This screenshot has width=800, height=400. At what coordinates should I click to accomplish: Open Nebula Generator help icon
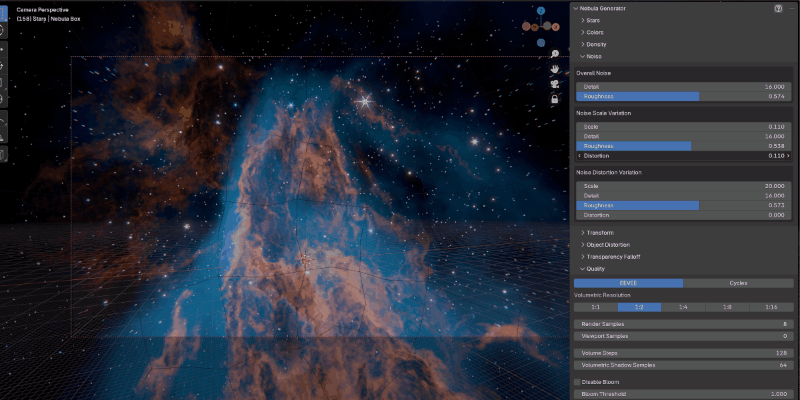[778, 9]
